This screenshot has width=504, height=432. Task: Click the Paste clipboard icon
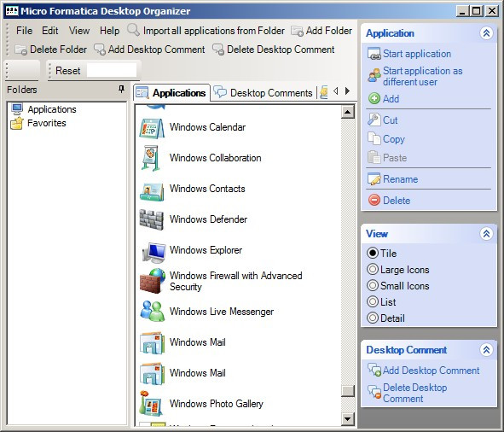(x=374, y=157)
